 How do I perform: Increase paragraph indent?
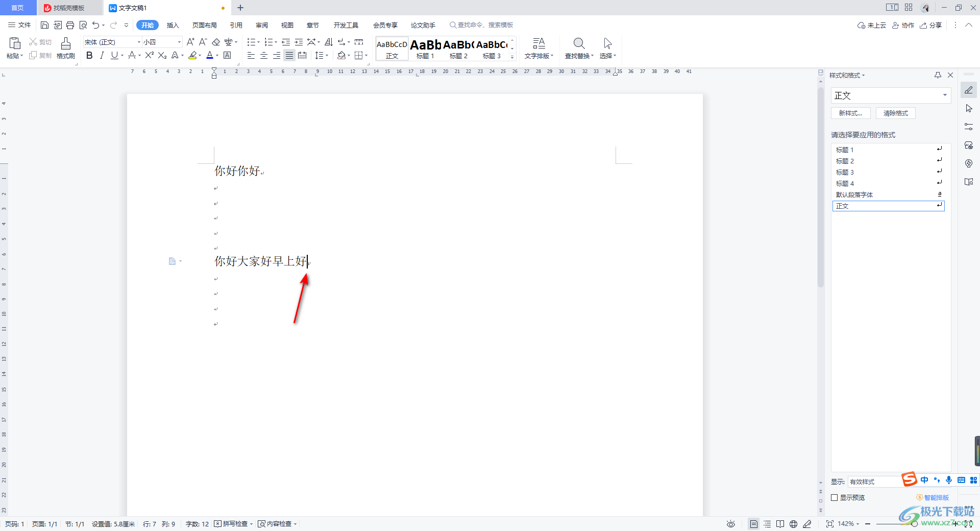pyautogui.click(x=299, y=42)
